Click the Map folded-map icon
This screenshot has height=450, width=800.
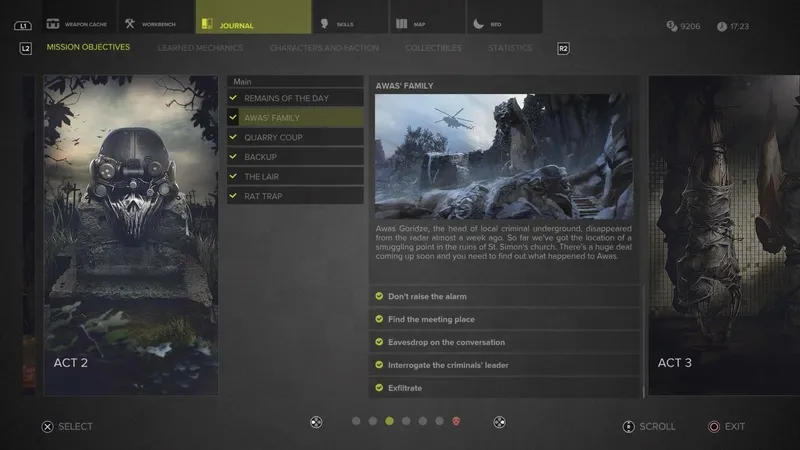[x=402, y=23]
